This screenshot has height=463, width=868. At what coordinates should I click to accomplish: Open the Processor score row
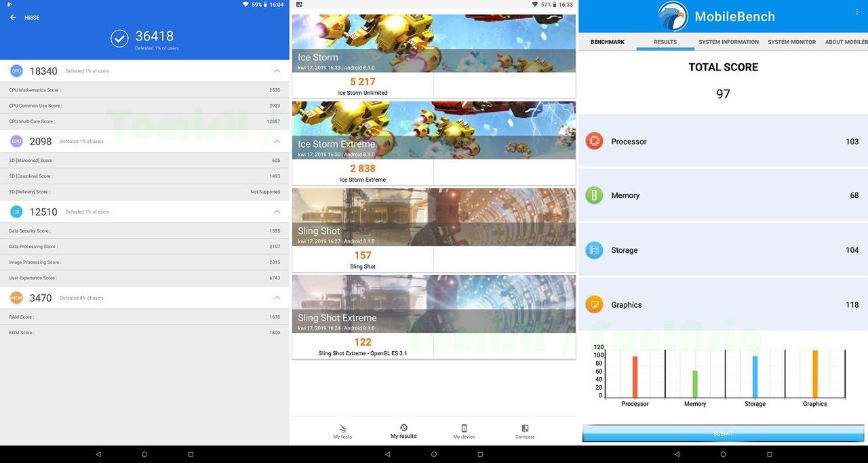tap(723, 141)
